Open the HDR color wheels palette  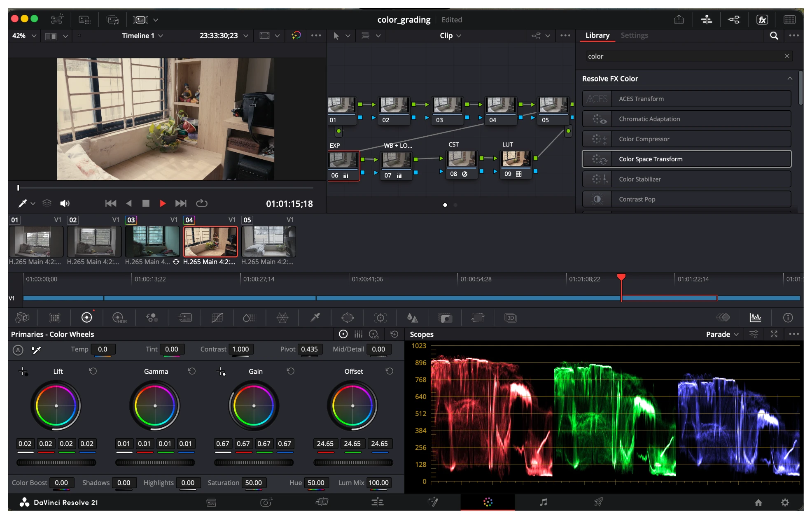click(x=119, y=318)
